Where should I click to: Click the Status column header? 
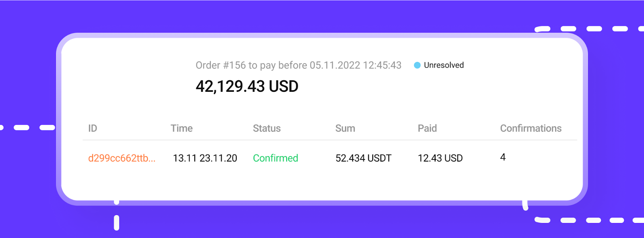pyautogui.click(x=266, y=128)
